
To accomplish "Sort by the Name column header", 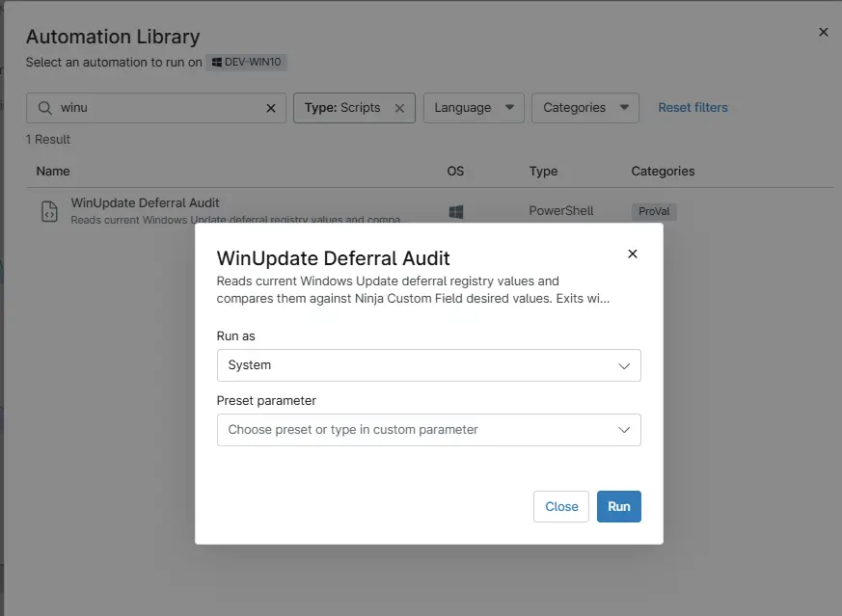I will tap(53, 171).
